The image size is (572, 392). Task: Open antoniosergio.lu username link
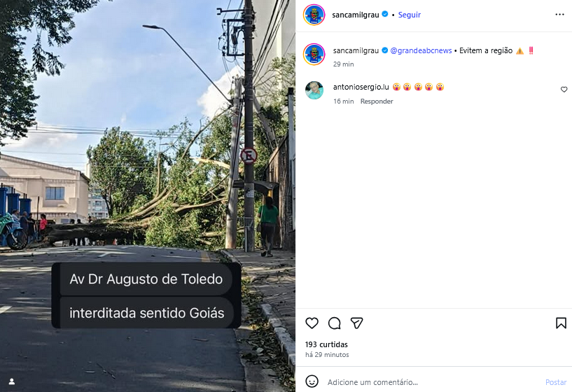pyautogui.click(x=361, y=87)
